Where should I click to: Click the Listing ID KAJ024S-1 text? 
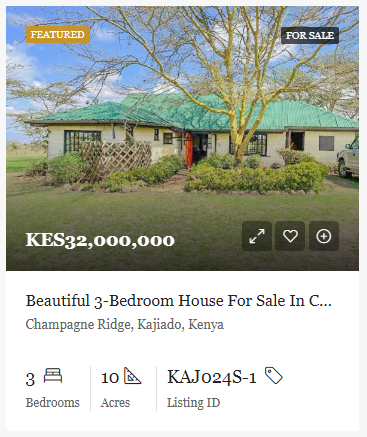pyautogui.click(x=212, y=377)
